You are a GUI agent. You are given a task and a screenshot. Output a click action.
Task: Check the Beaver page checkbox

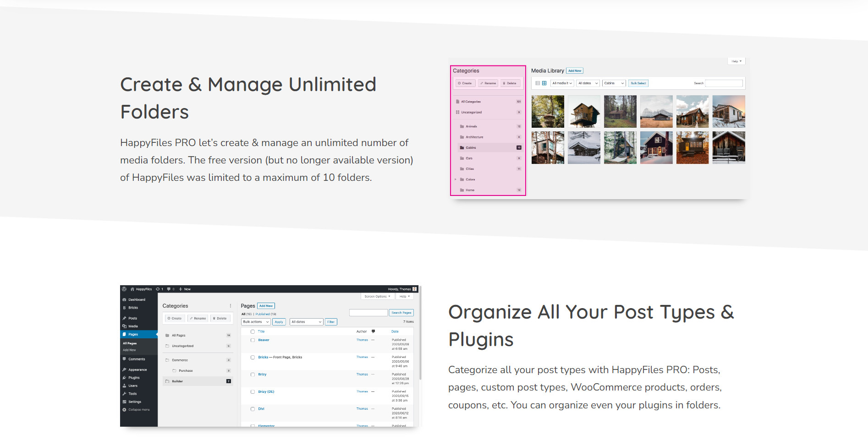[253, 340]
